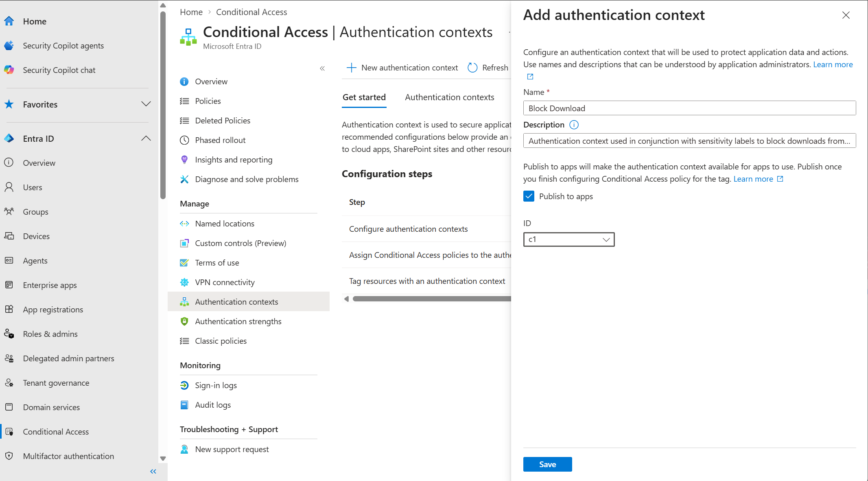The width and height of the screenshot is (868, 481).
Task: Click the VPN connectivity gear icon
Action: pos(184,282)
